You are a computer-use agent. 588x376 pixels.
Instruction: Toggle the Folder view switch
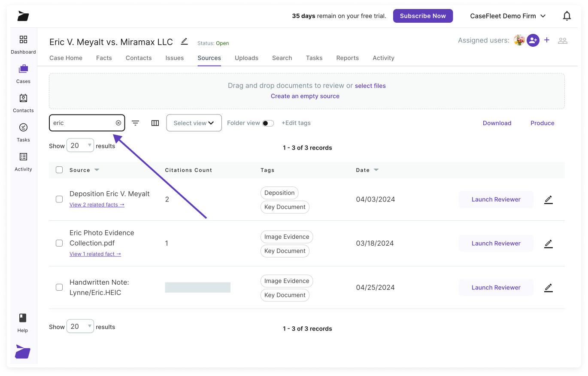[268, 123]
